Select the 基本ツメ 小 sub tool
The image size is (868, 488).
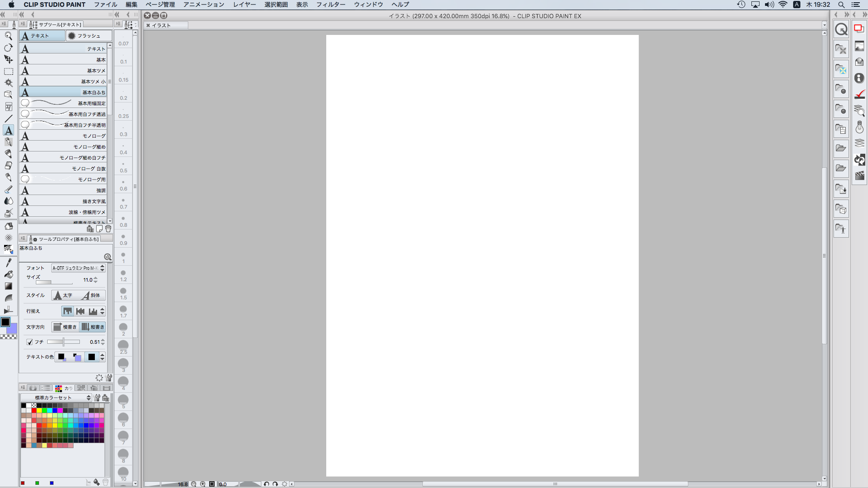(63, 81)
